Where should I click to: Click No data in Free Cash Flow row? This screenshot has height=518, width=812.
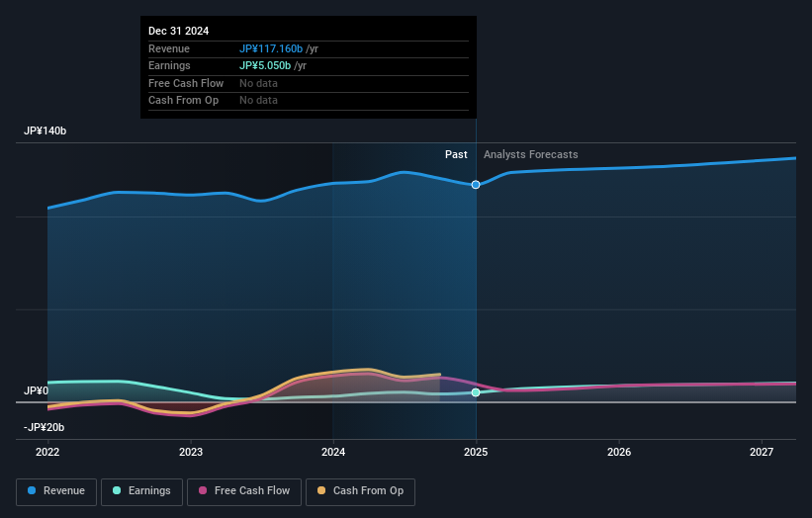[x=258, y=83]
